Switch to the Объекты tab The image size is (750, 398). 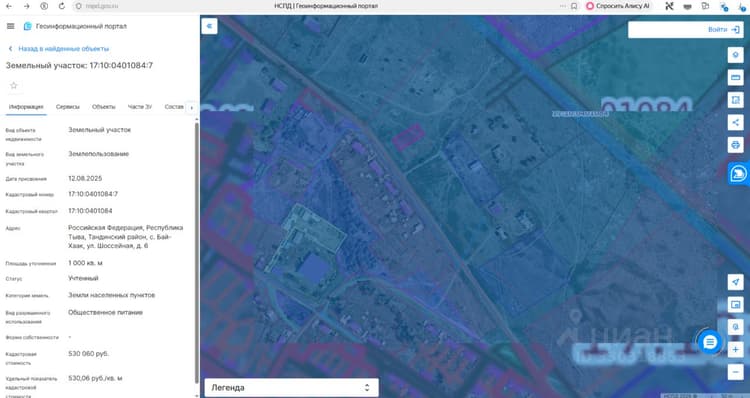104,107
